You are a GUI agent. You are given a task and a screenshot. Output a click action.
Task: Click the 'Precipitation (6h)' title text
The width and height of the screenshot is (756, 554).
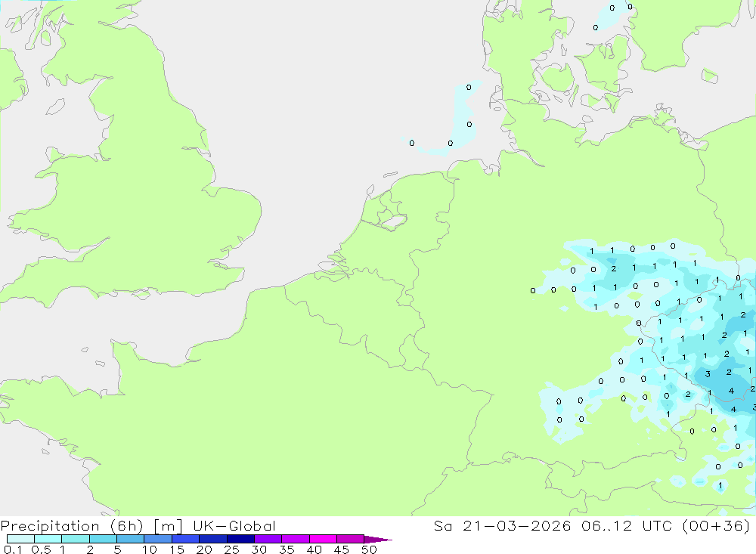[x=72, y=525]
